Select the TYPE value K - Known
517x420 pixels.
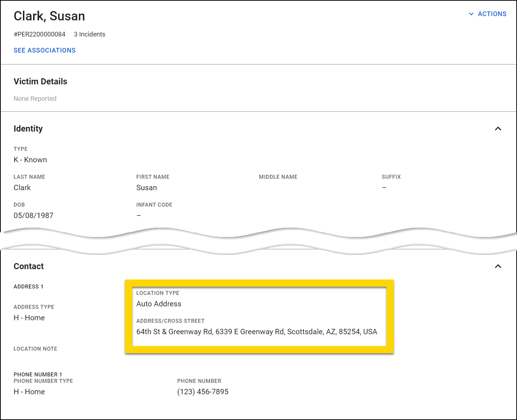point(30,159)
